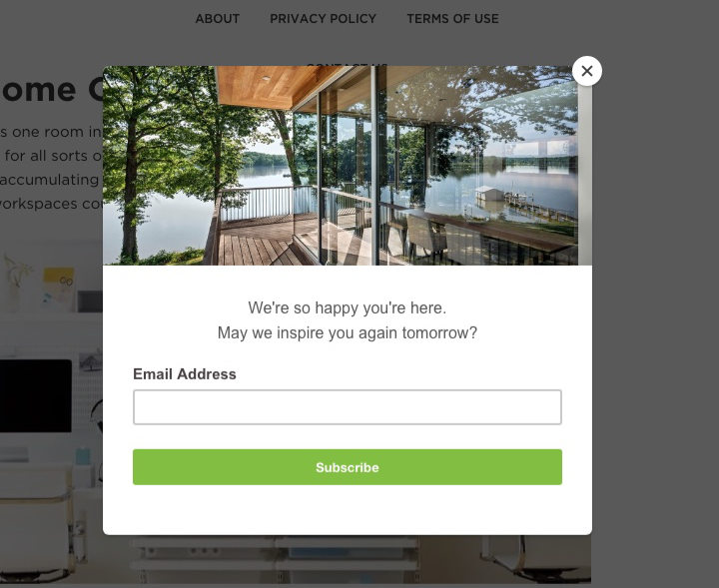Screen dimensions: 719x588
Task: Click the dimmed paragraph text behind popup
Action: 51,168
